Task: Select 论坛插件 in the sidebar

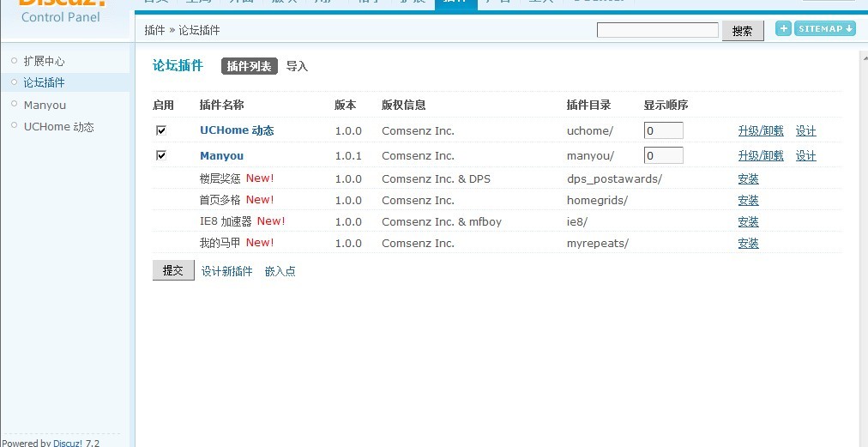Action: 45,82
